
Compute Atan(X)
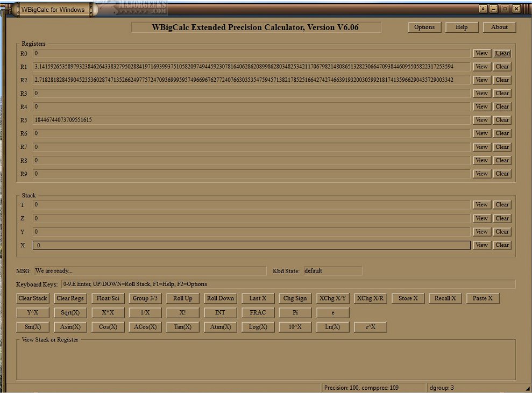[x=220, y=327]
